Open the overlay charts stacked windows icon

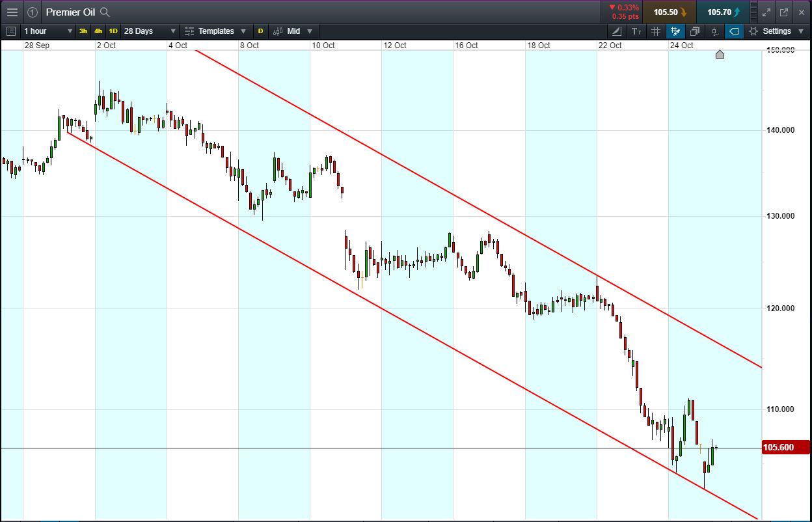(x=695, y=31)
